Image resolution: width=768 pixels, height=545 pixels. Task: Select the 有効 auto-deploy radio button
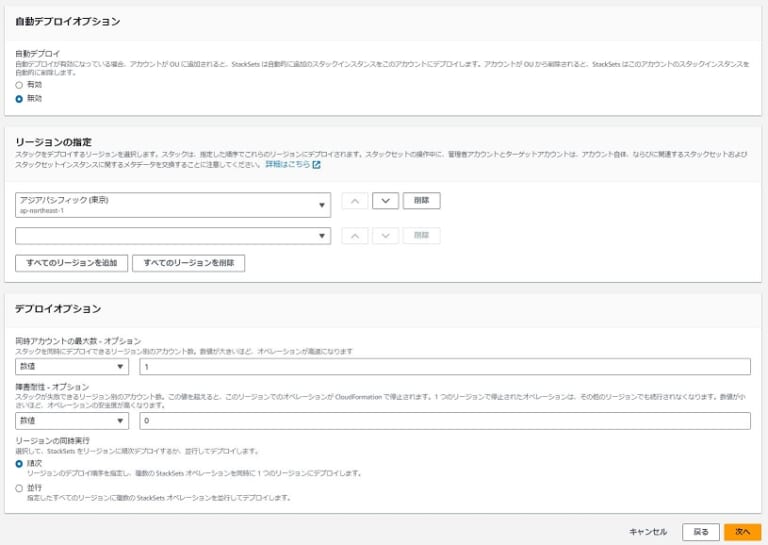(x=19, y=85)
